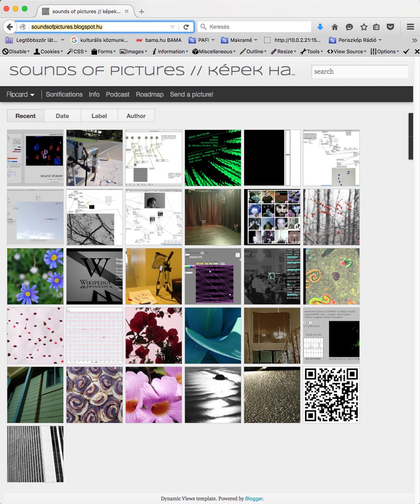Open the Wikipedia blackout thumbnail
420x504 pixels.
pos(95,276)
